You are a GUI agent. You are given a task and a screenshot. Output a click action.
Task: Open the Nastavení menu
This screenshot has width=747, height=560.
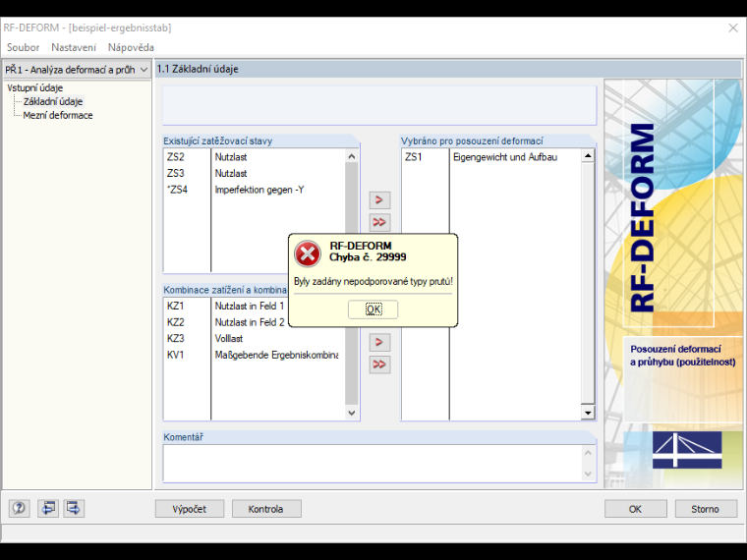(x=74, y=47)
